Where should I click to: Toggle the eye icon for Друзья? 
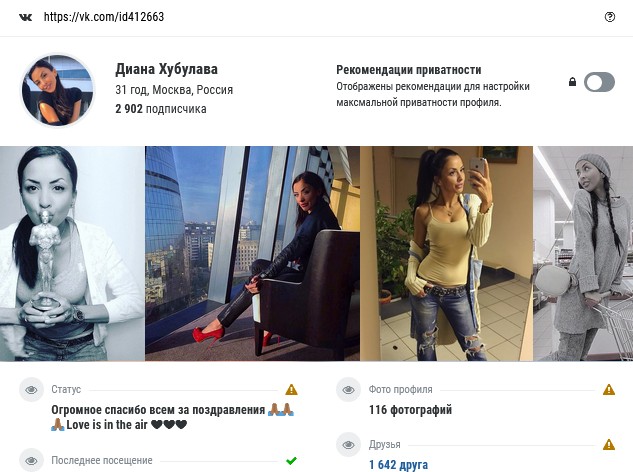[348, 445]
